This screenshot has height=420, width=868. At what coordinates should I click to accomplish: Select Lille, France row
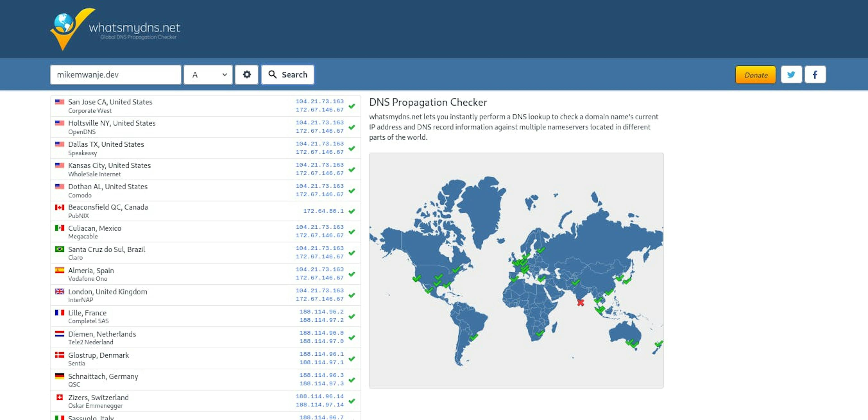click(205, 316)
